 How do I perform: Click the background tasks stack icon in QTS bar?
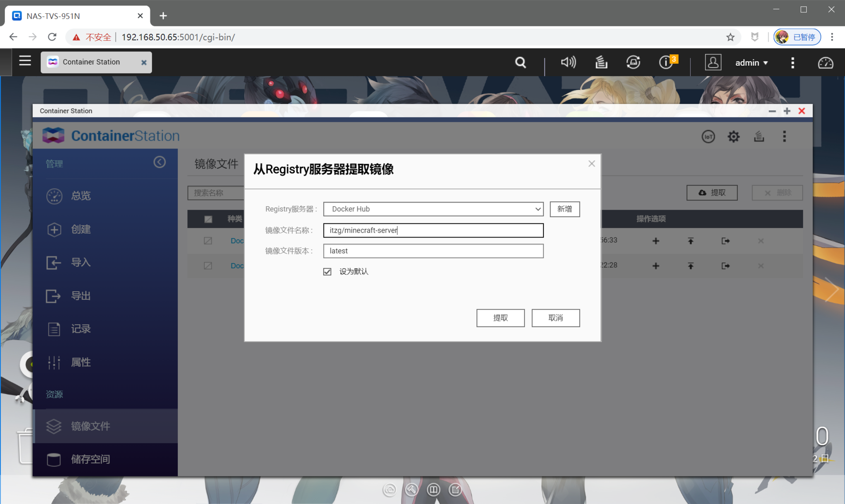[x=601, y=62]
